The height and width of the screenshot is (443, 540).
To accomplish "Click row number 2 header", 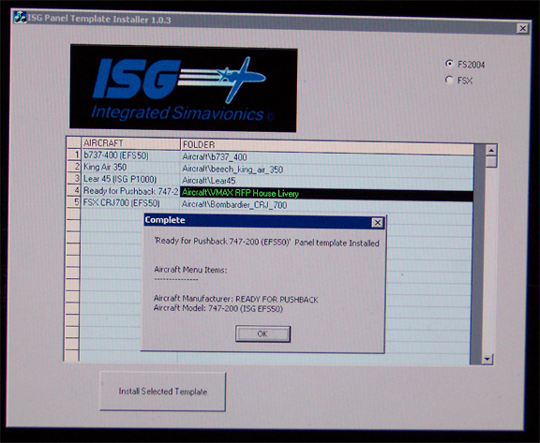I will (x=73, y=167).
